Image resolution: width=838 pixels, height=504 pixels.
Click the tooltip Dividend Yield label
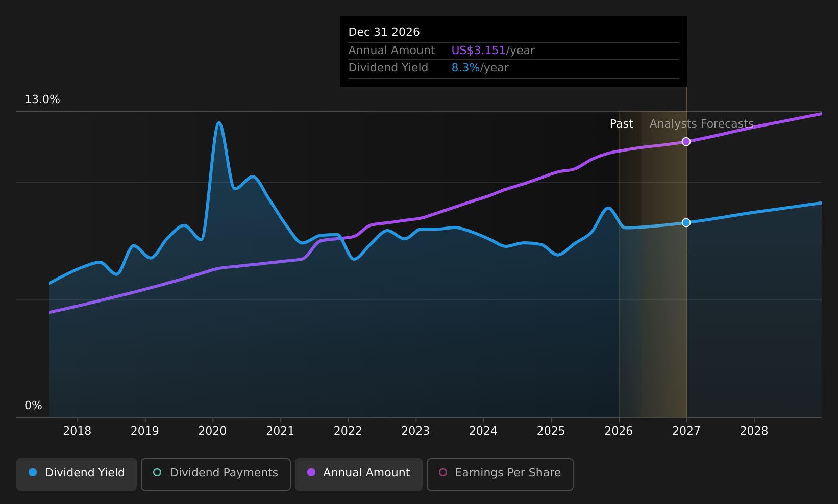388,68
